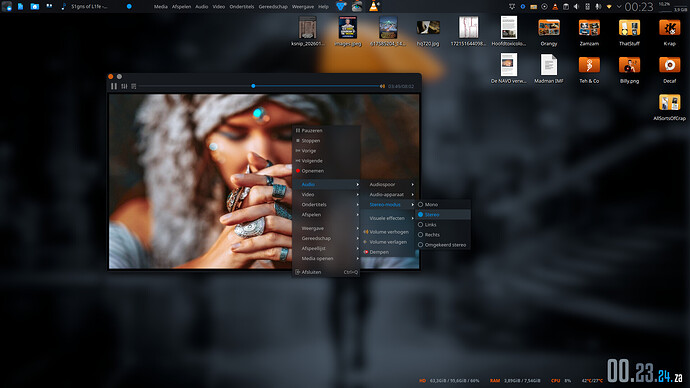690x388 pixels.
Task: Expand the Video submenu in context menu
Action: click(327, 194)
